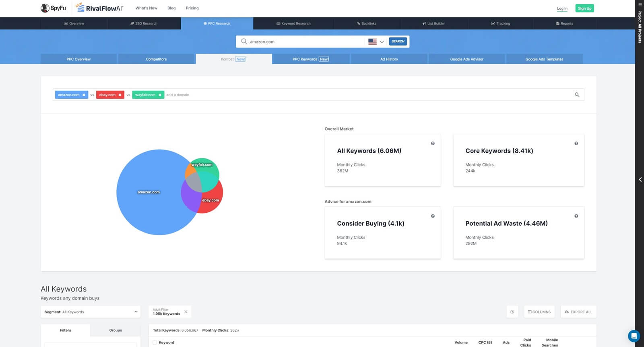This screenshot has width=644, height=347.
Task: Click the Sign Up button
Action: point(584,8)
